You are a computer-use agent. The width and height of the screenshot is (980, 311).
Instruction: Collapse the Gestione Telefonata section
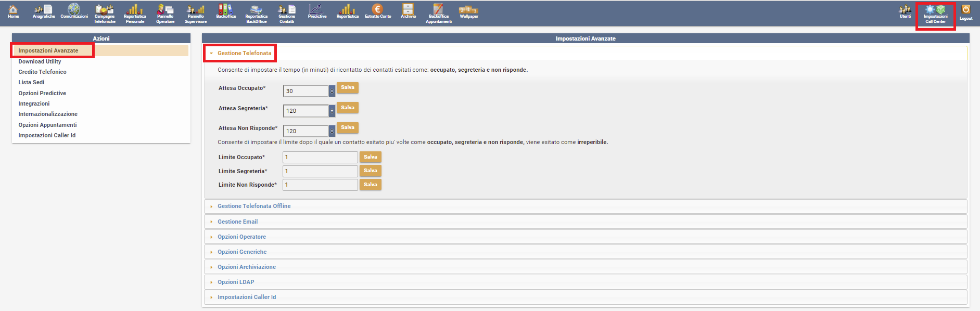click(x=244, y=53)
